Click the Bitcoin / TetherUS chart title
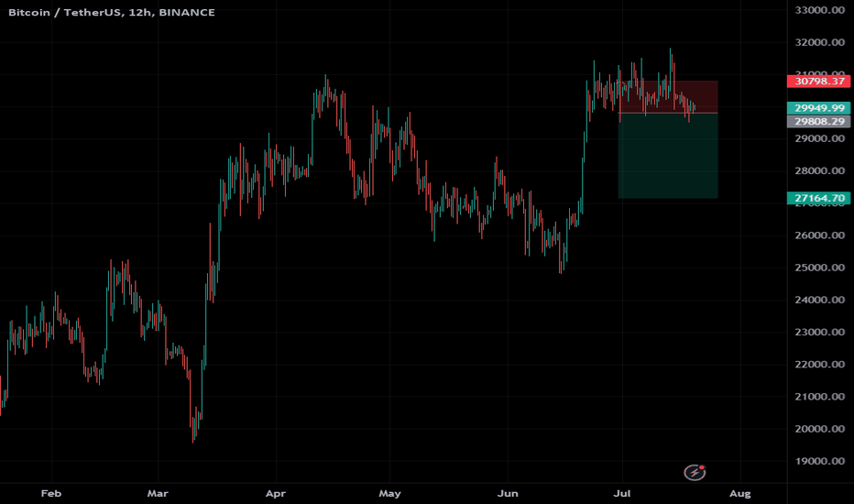Image resolution: width=854 pixels, height=504 pixels. click(x=112, y=12)
